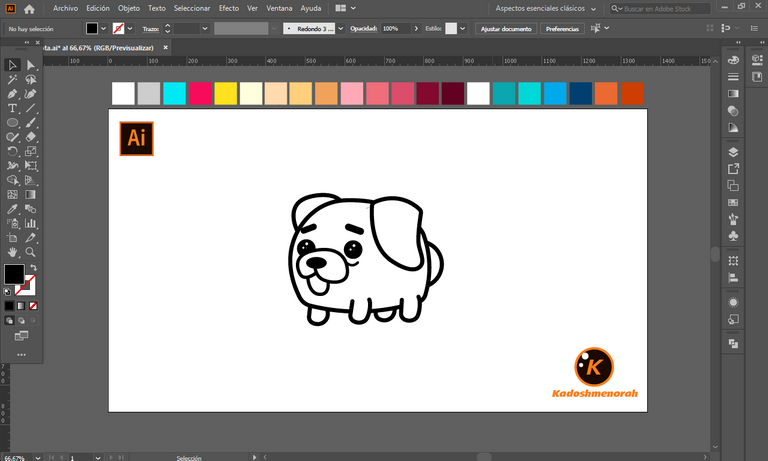Select the Lasso tool
Image resolution: width=768 pixels, height=461 pixels.
30,79
